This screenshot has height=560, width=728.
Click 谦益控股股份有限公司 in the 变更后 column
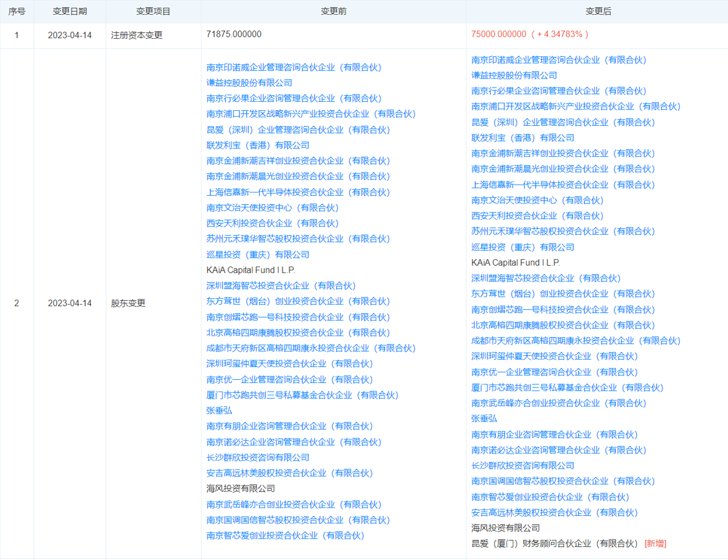point(515,75)
